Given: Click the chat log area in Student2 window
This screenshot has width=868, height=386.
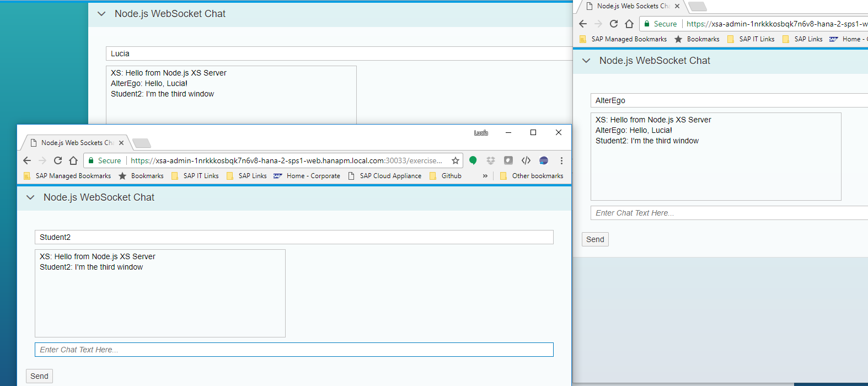Looking at the screenshot, I should click(x=160, y=293).
